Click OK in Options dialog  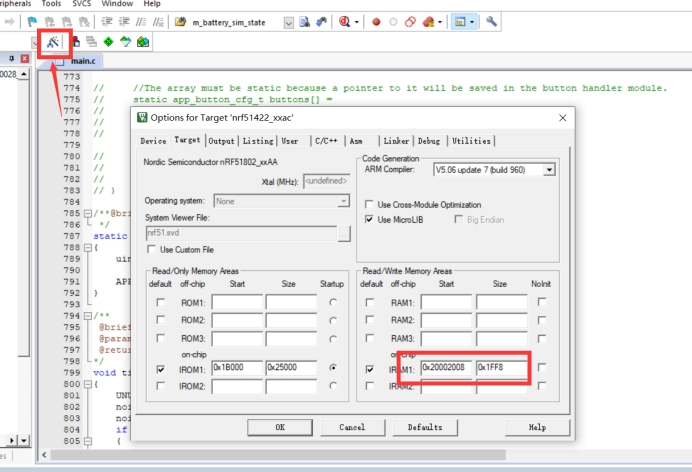tap(280, 427)
